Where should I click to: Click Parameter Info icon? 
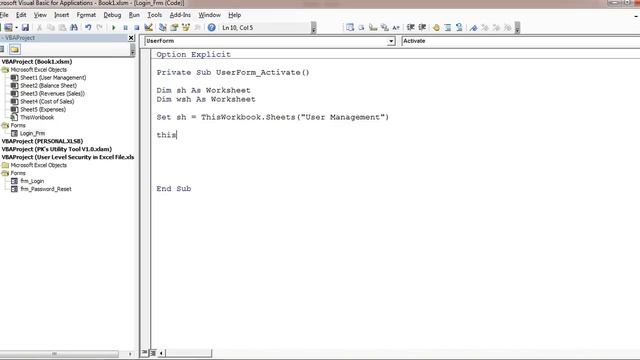click(x=384, y=28)
